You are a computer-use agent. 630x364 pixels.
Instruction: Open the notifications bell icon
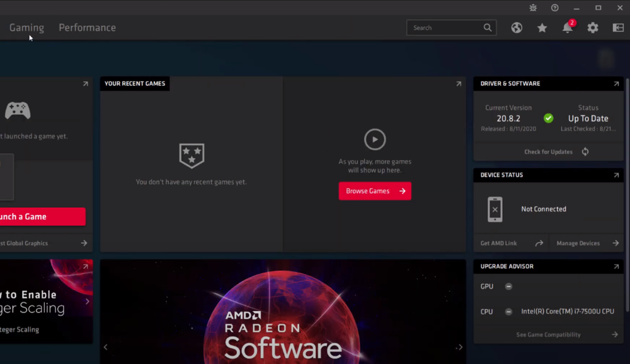click(x=568, y=28)
